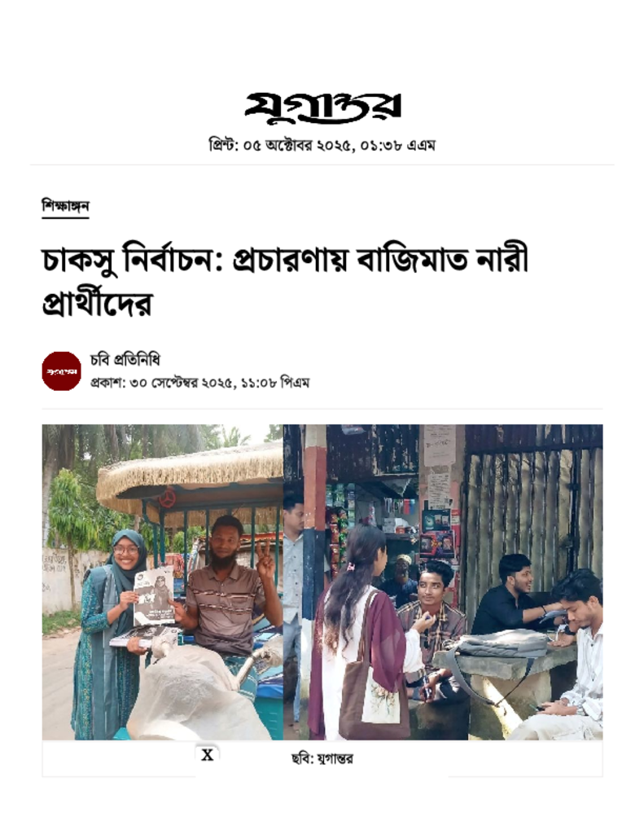644x834 pixels.
Task: Click the Jugantor newspaper logo at top
Action: click(322, 108)
